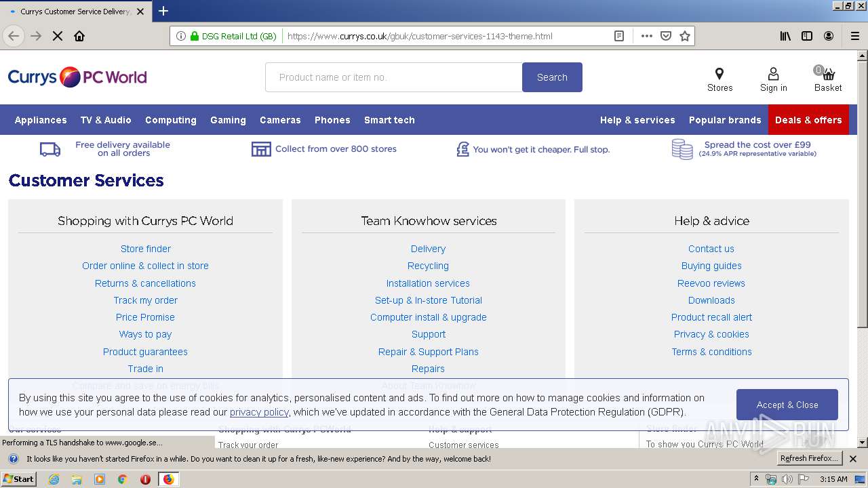Open Contact us link
The height and width of the screenshot is (488, 868).
[711, 249]
